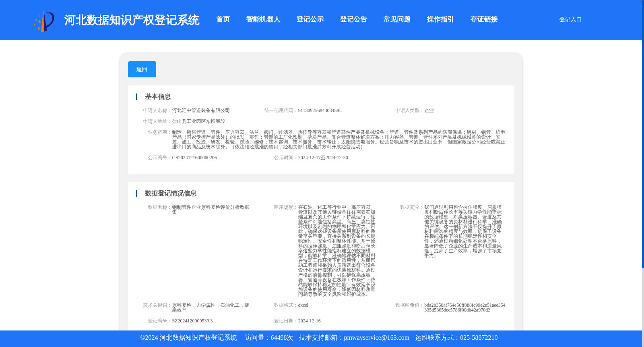
Task: Select publicity number GS2024121600000206
Action: 194,158
